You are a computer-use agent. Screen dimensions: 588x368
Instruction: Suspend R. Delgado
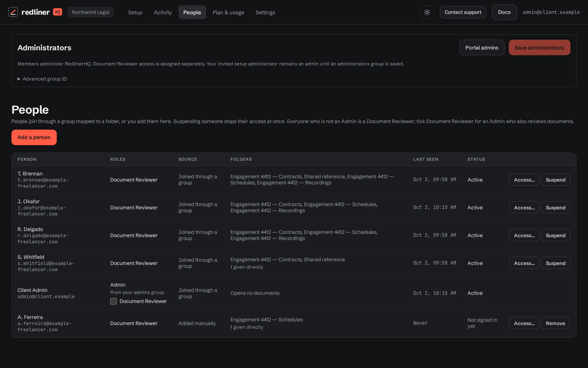tap(556, 235)
